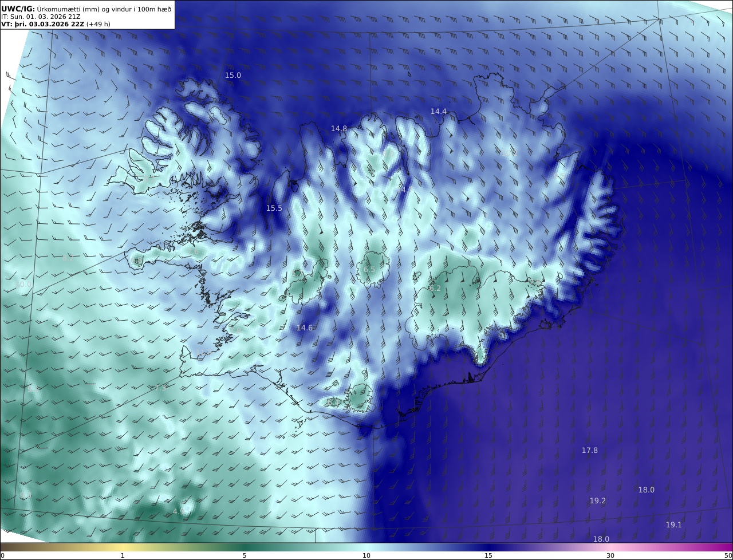
Task: Click the 0 tick on the color scale
Action: [2, 555]
